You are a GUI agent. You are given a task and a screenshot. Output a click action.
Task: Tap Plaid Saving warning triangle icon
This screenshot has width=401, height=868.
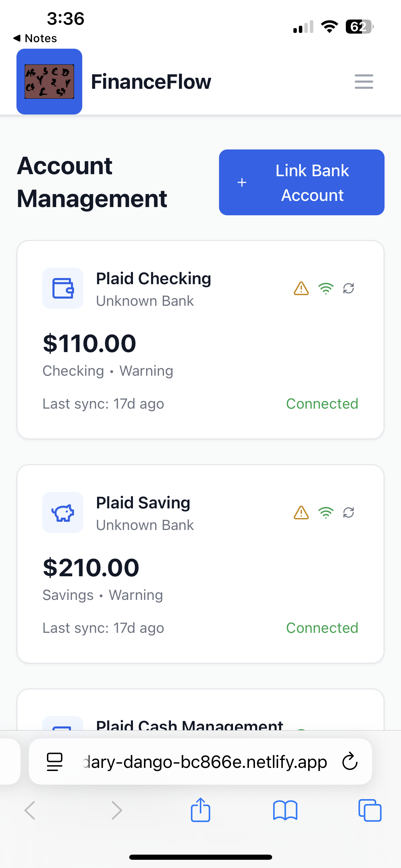pos(301,513)
